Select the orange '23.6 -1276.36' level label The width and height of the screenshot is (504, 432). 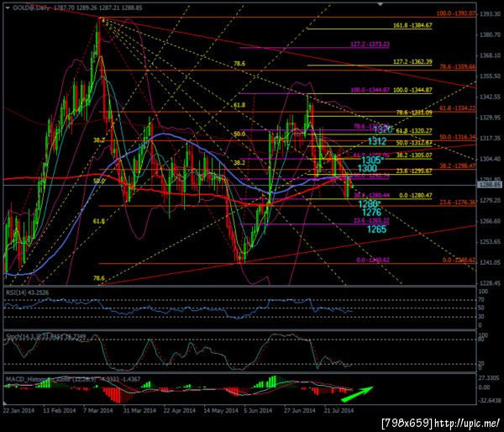(x=458, y=202)
